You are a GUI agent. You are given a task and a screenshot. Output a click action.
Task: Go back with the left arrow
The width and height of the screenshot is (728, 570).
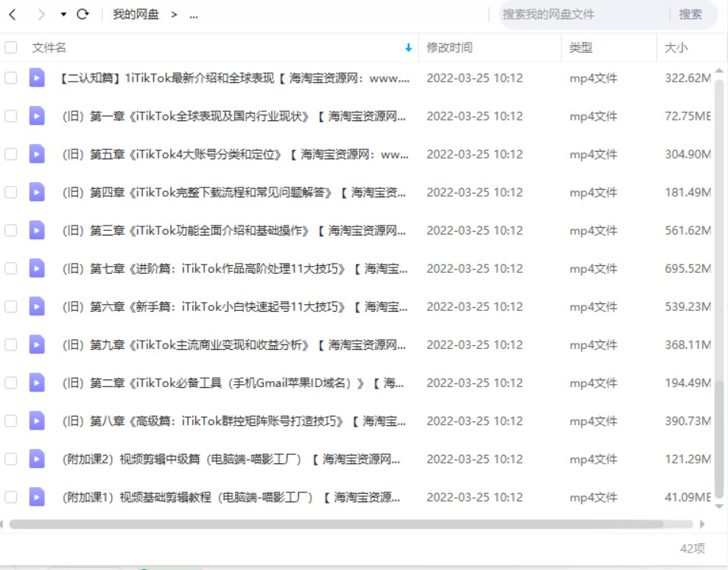tap(12, 14)
